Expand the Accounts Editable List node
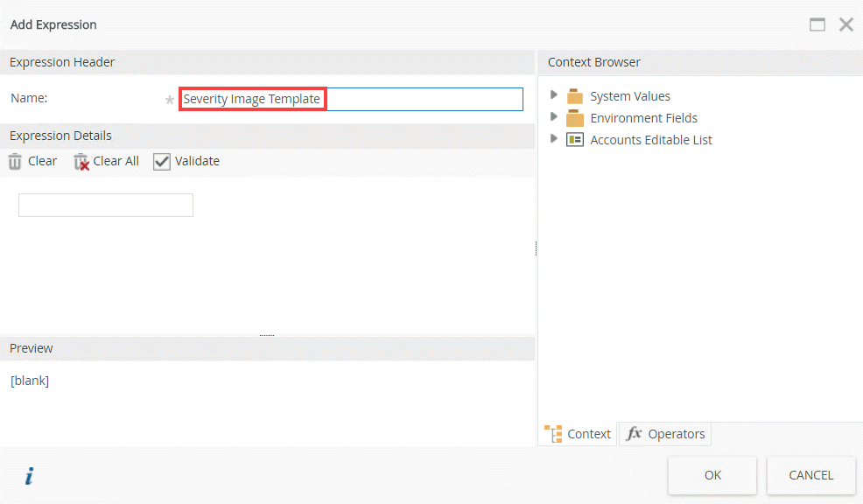 coord(553,138)
